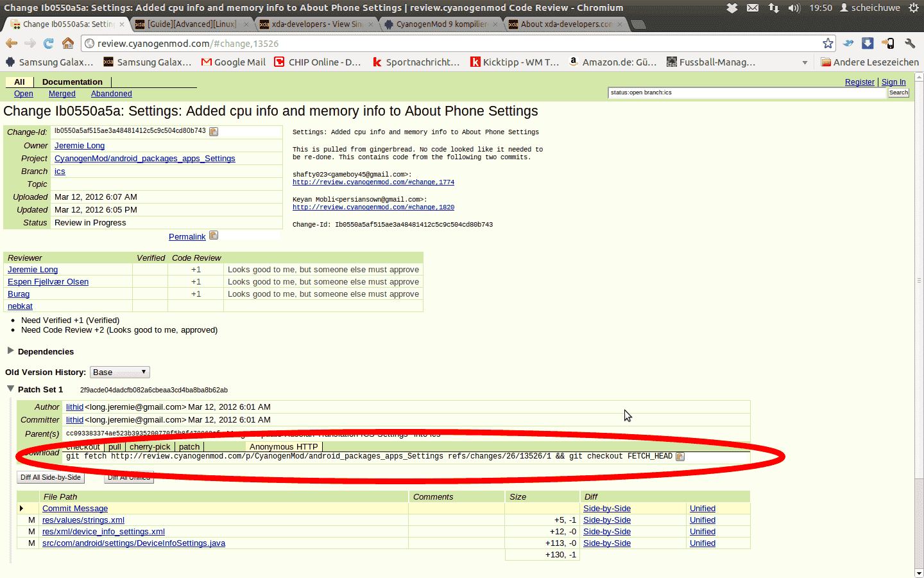This screenshot has width=924, height=578.
Task: Reload the code review page
Action: 49,43
